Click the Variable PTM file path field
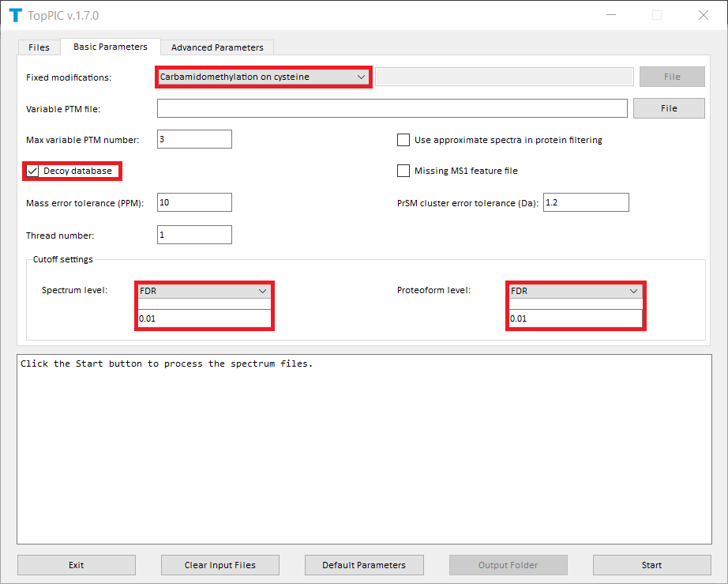The height and width of the screenshot is (584, 728). pyautogui.click(x=392, y=108)
